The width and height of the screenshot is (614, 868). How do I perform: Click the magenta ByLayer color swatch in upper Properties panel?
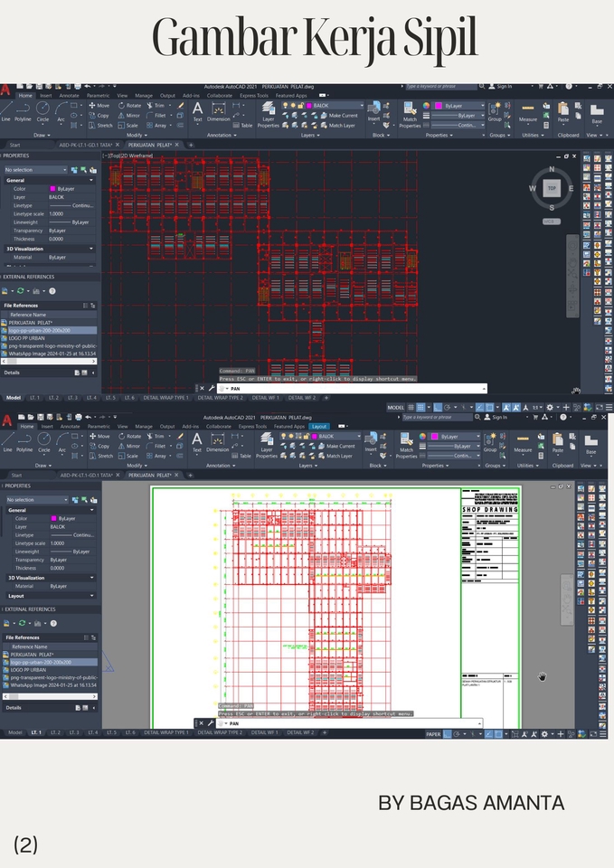tap(53, 188)
